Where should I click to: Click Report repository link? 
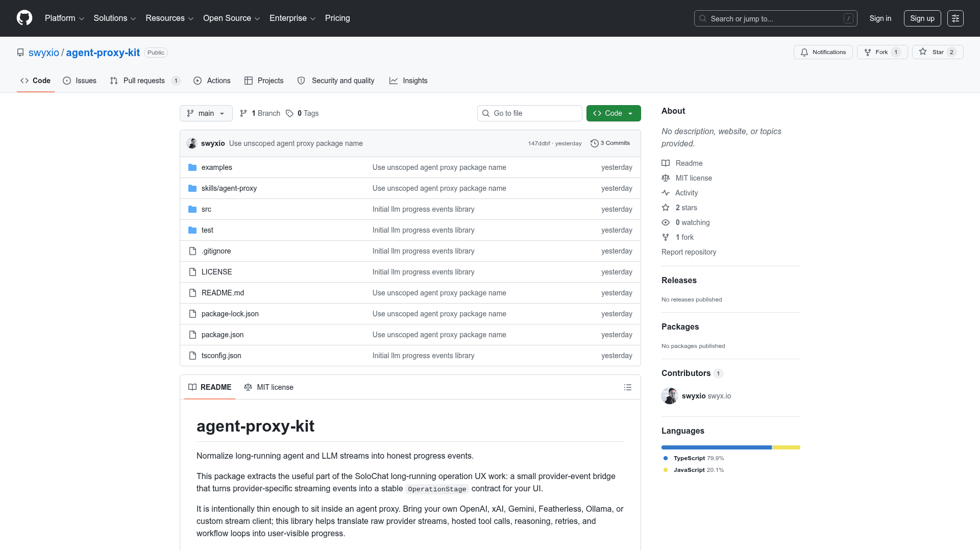pyautogui.click(x=689, y=252)
